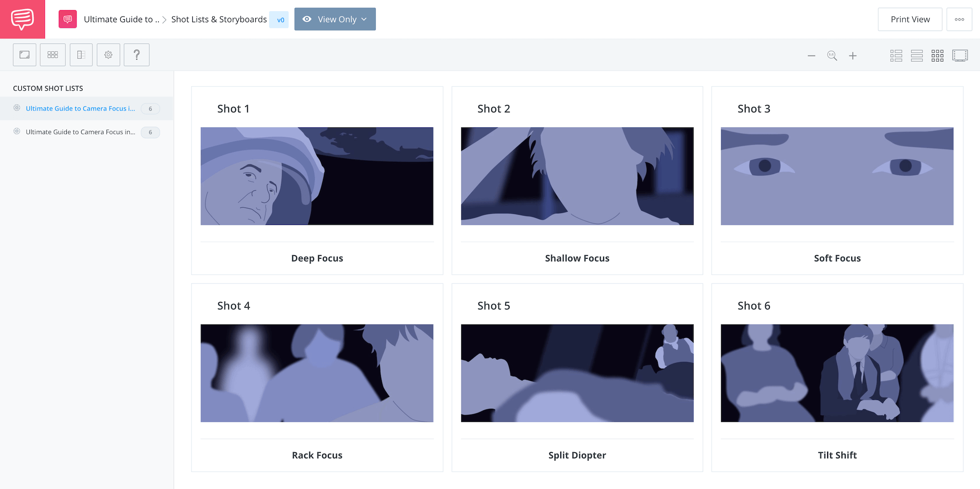This screenshot has width=980, height=489.
Task: Click the Split Diopter shot thumbnail
Action: pyautogui.click(x=576, y=373)
